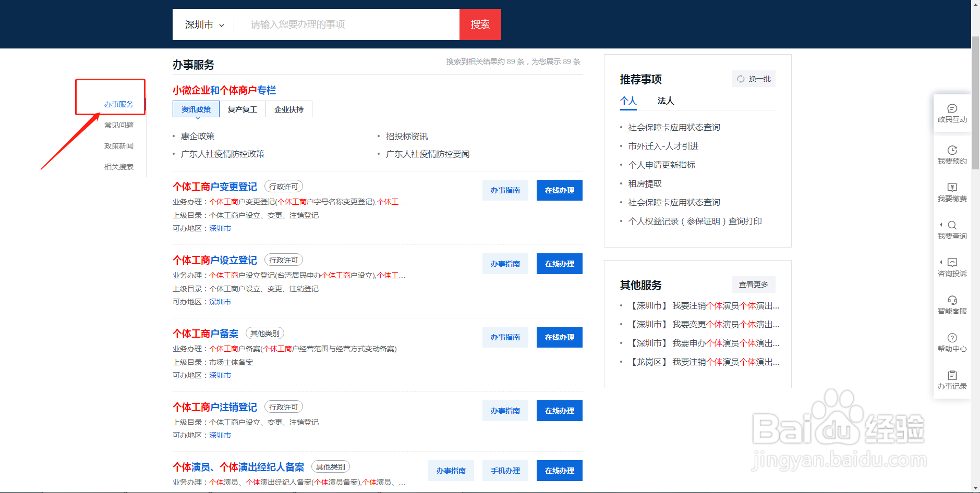The width and height of the screenshot is (980, 493).
Task: Open 个人申请更新指标 recommended item
Action: (x=662, y=165)
